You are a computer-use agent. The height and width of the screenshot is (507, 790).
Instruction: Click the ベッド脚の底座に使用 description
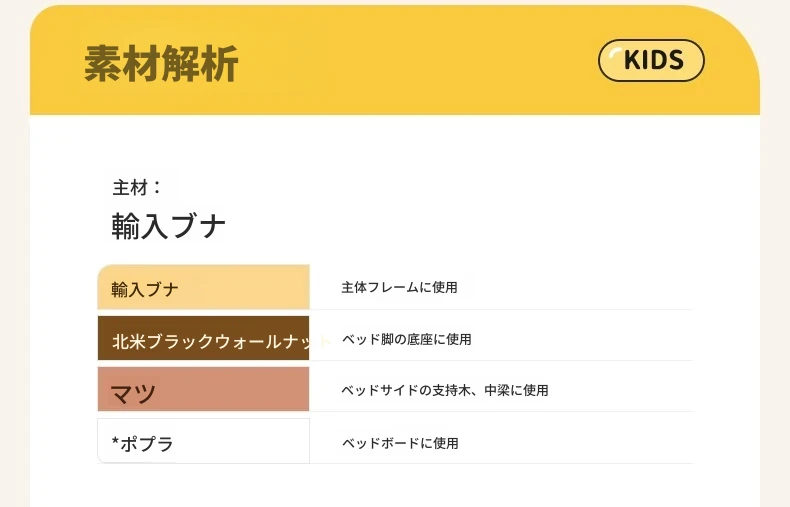pos(406,340)
